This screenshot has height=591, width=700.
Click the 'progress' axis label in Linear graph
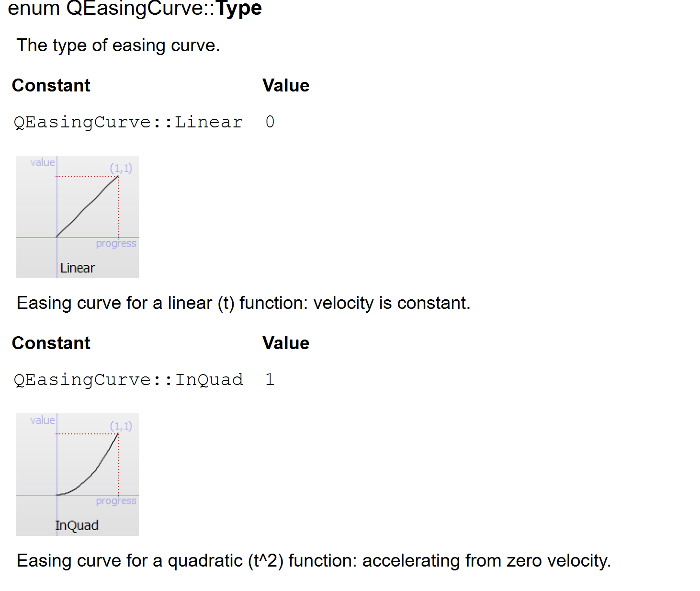pos(116,243)
